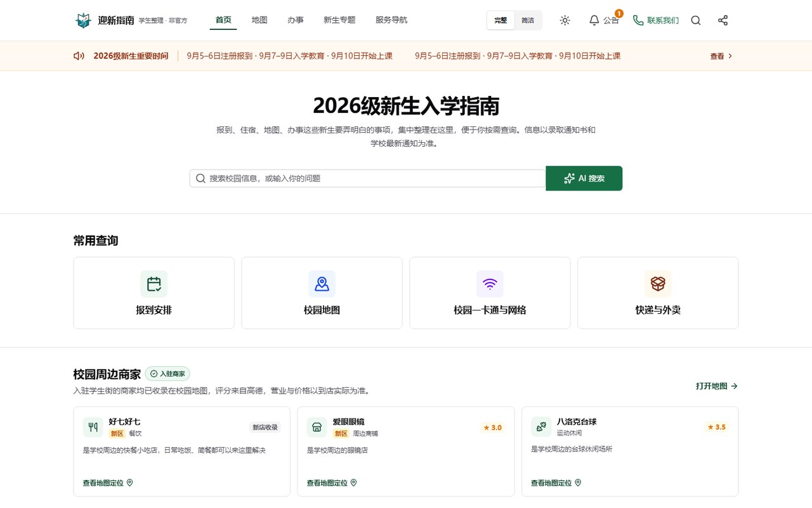Open 打开地图 link

pyautogui.click(x=717, y=386)
